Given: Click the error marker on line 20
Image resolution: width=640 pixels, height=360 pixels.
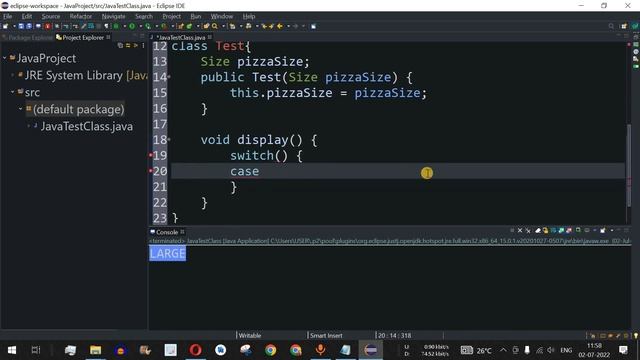Looking at the screenshot, I should pyautogui.click(x=151, y=171).
